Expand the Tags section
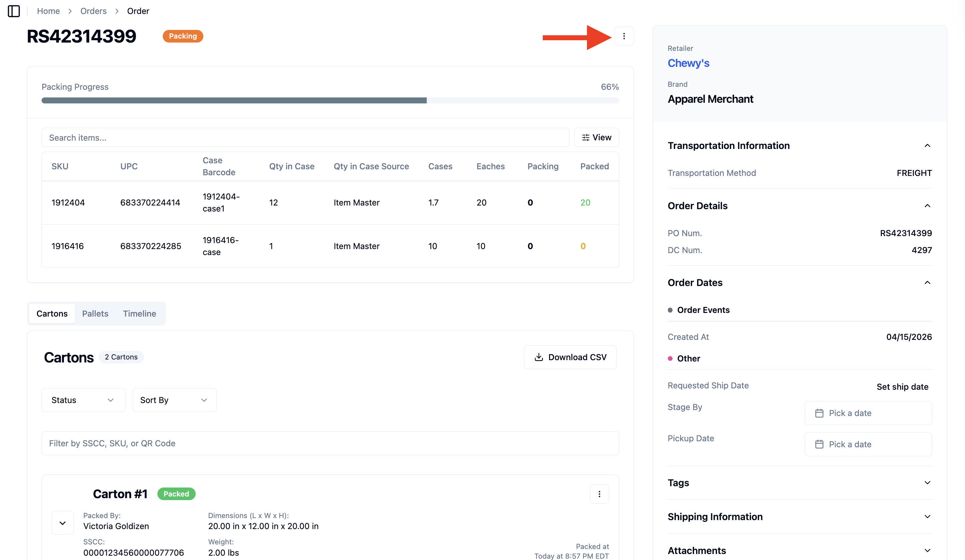 coord(927,483)
